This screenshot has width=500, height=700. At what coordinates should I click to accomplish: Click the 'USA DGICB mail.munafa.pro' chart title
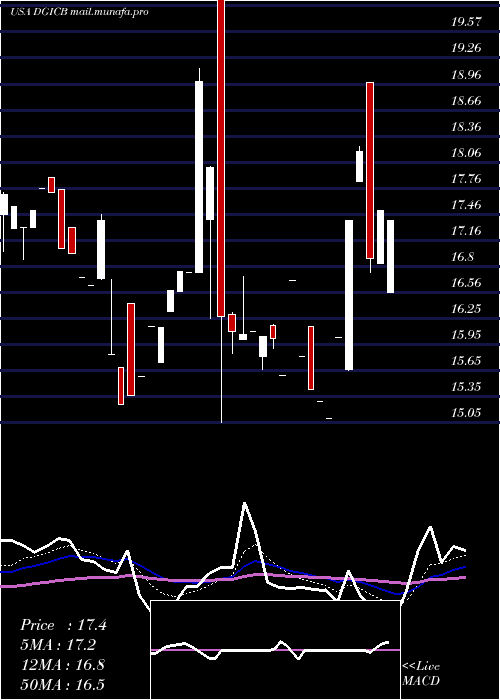pos(79,12)
